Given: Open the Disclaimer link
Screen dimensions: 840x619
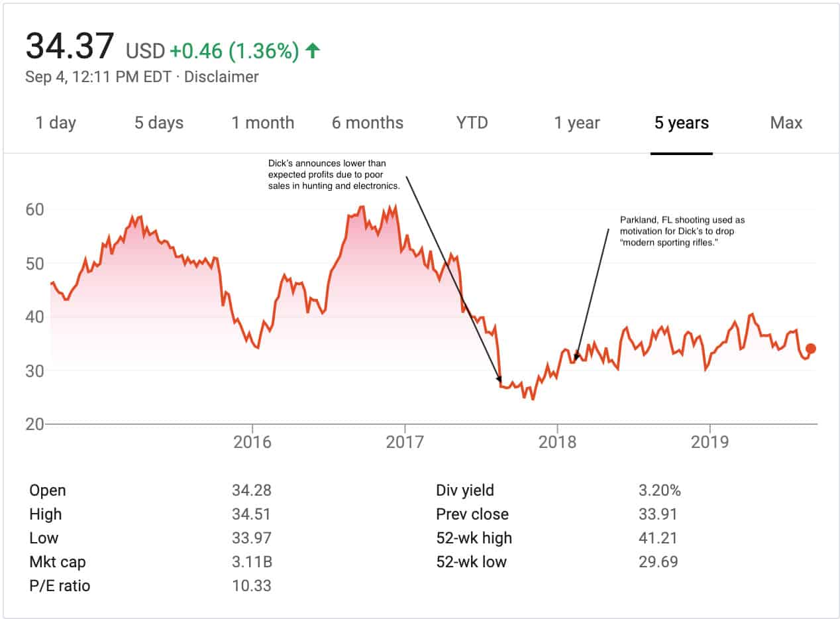Looking at the screenshot, I should 221,77.
